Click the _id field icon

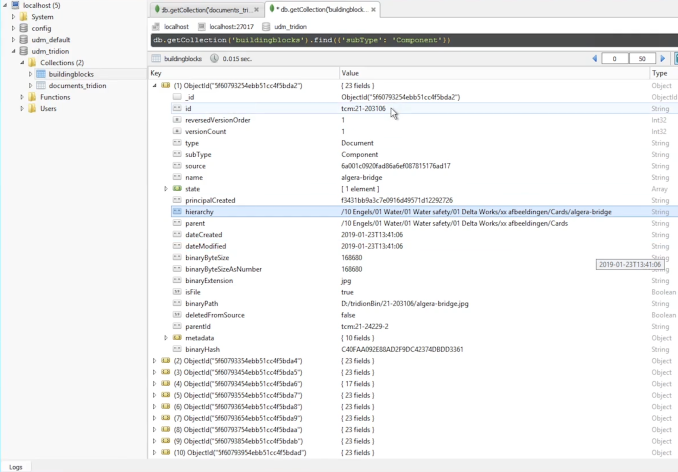177,97
